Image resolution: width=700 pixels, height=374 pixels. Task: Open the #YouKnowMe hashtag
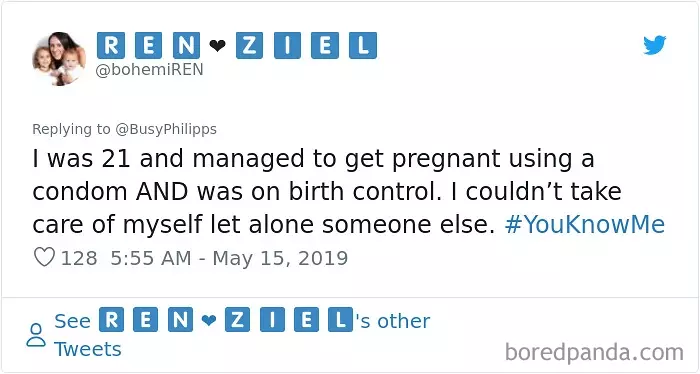pos(584,224)
